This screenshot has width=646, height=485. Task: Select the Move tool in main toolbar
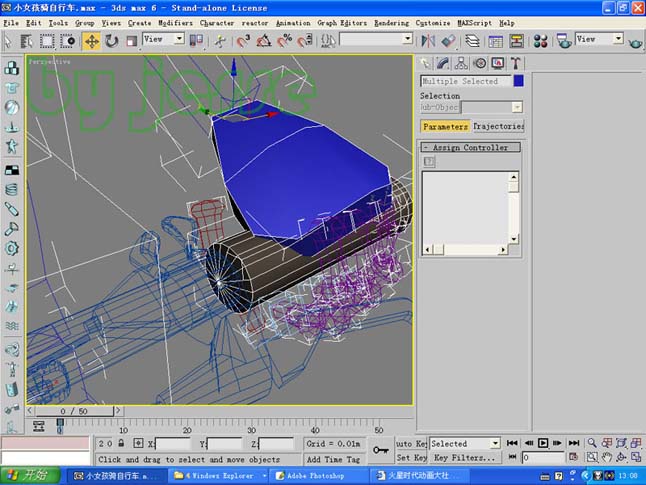(91, 41)
